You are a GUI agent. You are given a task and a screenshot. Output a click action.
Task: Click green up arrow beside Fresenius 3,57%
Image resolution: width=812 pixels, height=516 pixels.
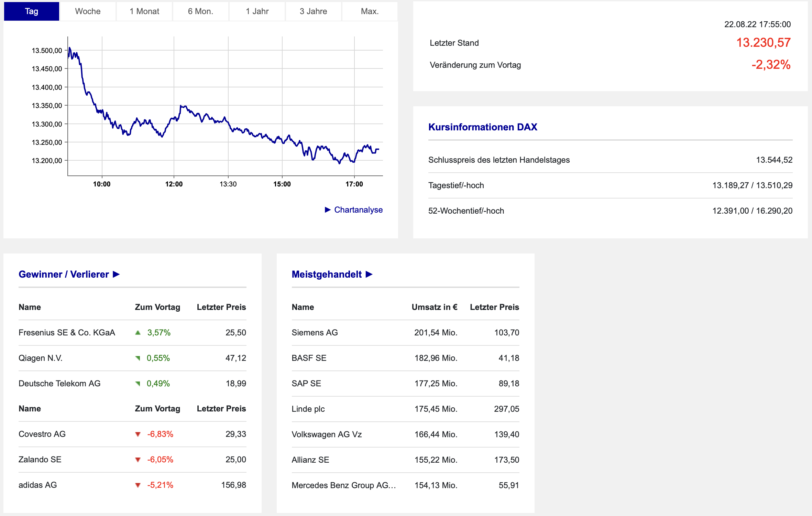[x=138, y=333]
